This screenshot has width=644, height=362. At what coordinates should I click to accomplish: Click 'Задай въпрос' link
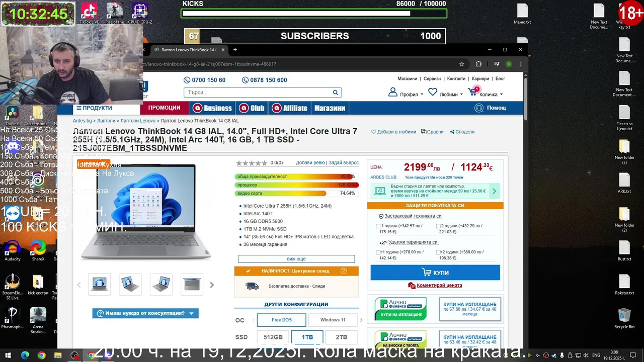pyautogui.click(x=344, y=163)
